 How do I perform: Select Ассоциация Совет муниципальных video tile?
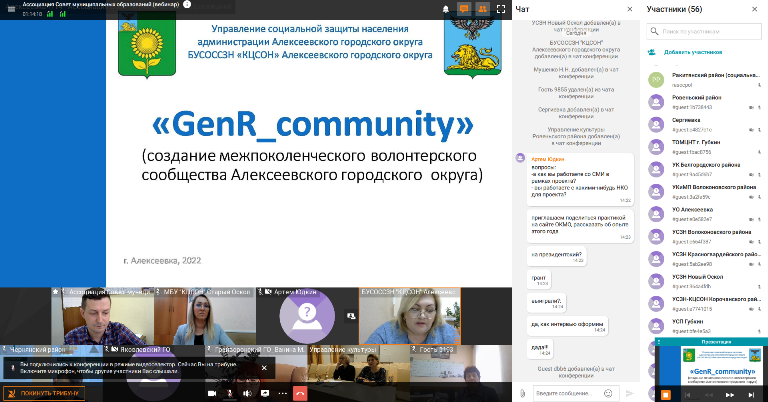102,316
